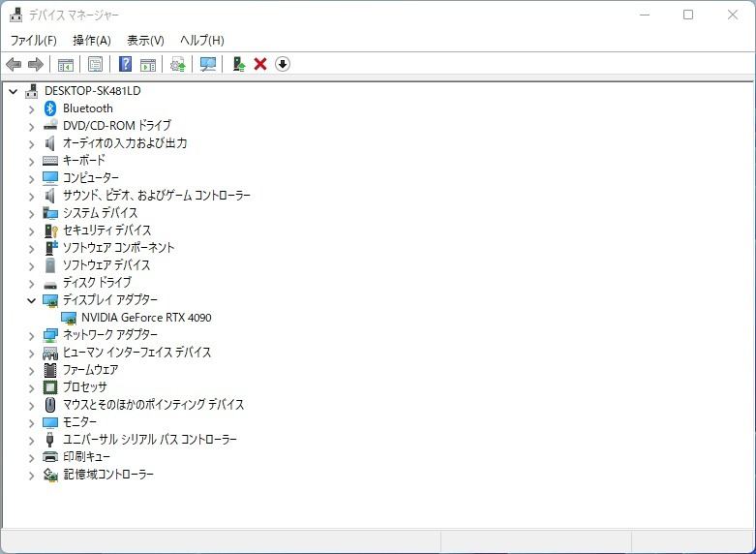Screen dimensions: 756x554
Task: Select オーディオの入力および出力 label
Action: pyautogui.click(x=125, y=142)
